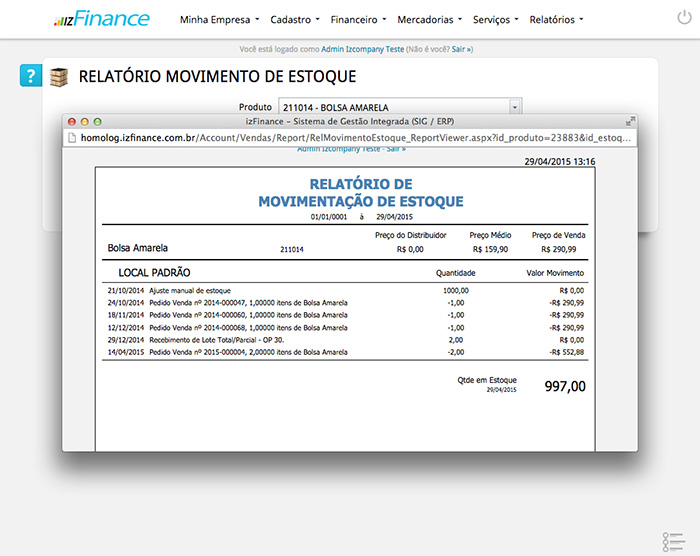Image resolution: width=700 pixels, height=556 pixels.
Task: Close the report popup with red button
Action: pyautogui.click(x=71, y=120)
